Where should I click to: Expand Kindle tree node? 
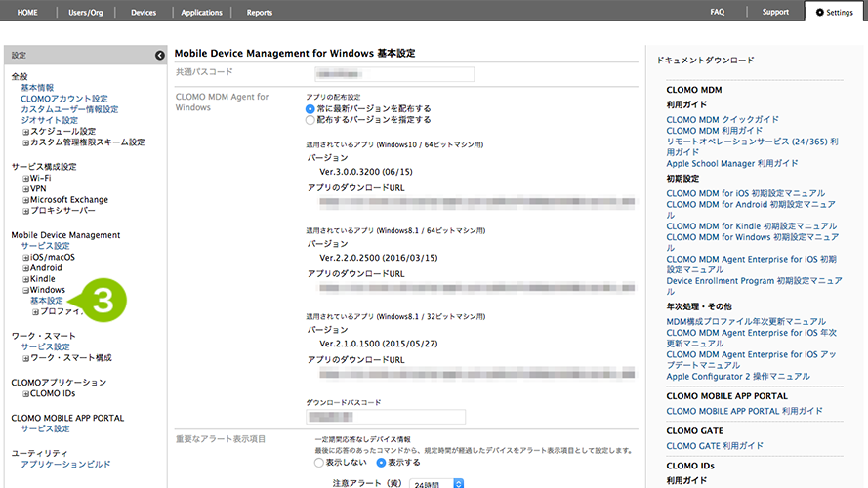coord(25,279)
